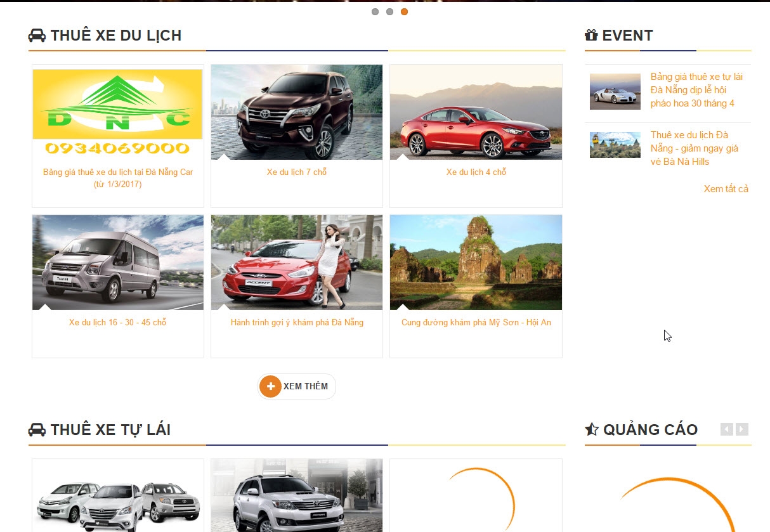Click the silver Ford Transit van image
The height and width of the screenshot is (532, 770).
click(118, 263)
